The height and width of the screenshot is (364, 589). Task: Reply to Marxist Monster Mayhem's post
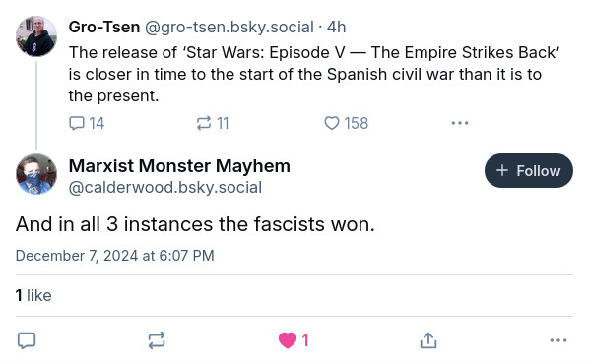(x=27, y=340)
